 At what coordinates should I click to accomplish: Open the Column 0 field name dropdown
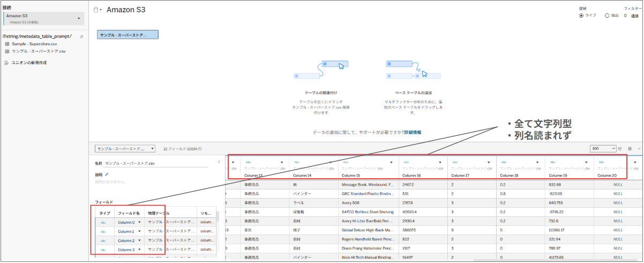(139, 222)
